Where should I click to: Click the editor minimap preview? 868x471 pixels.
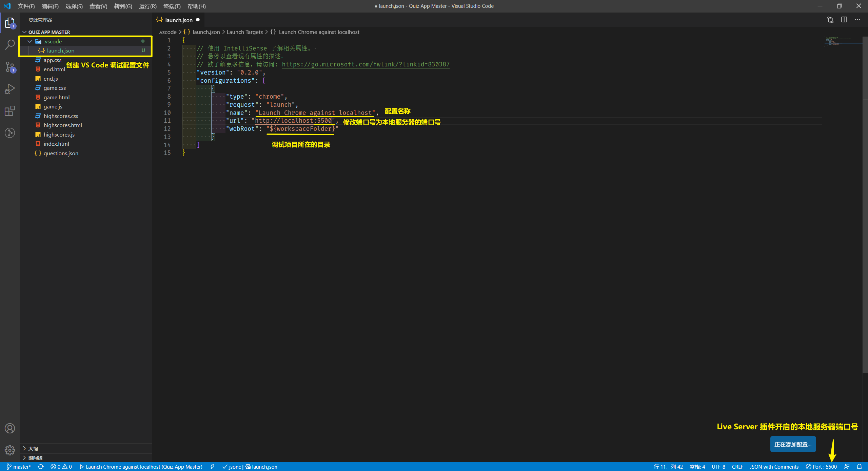(x=843, y=41)
